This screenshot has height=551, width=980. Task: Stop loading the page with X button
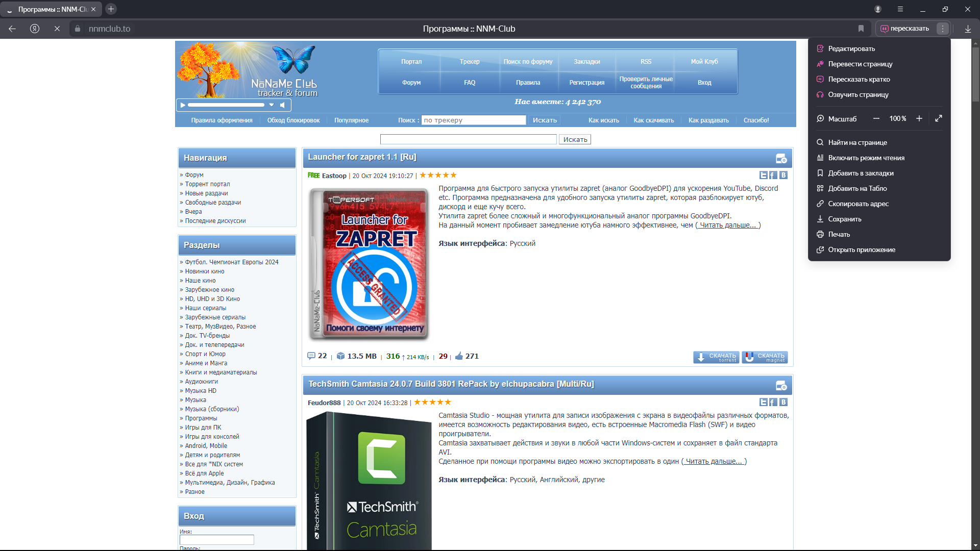point(57,29)
